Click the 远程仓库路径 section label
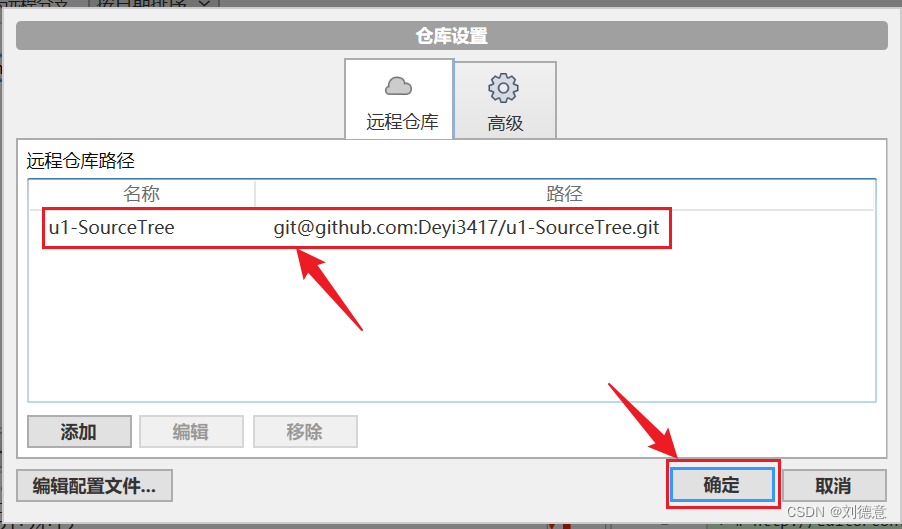 pyautogui.click(x=81, y=160)
